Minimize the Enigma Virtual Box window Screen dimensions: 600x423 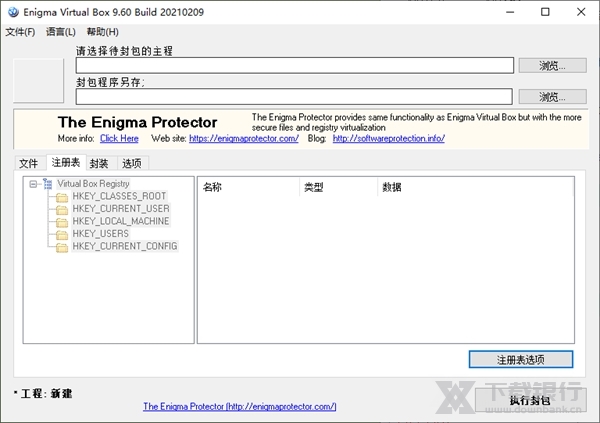(x=510, y=12)
